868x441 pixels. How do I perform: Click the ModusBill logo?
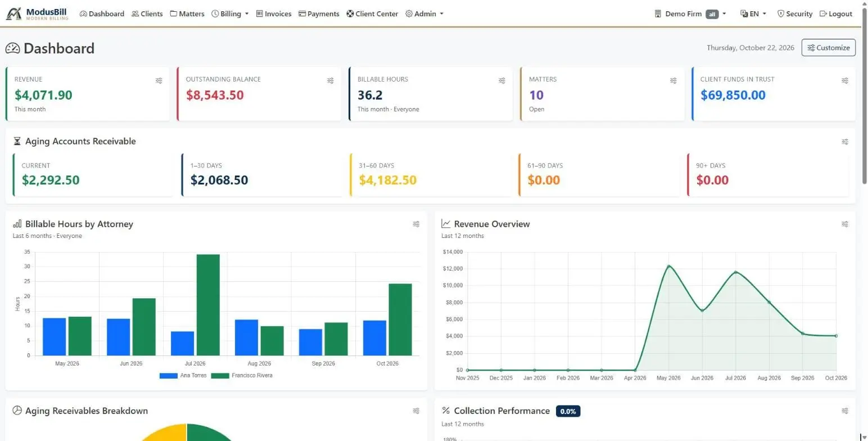37,13
